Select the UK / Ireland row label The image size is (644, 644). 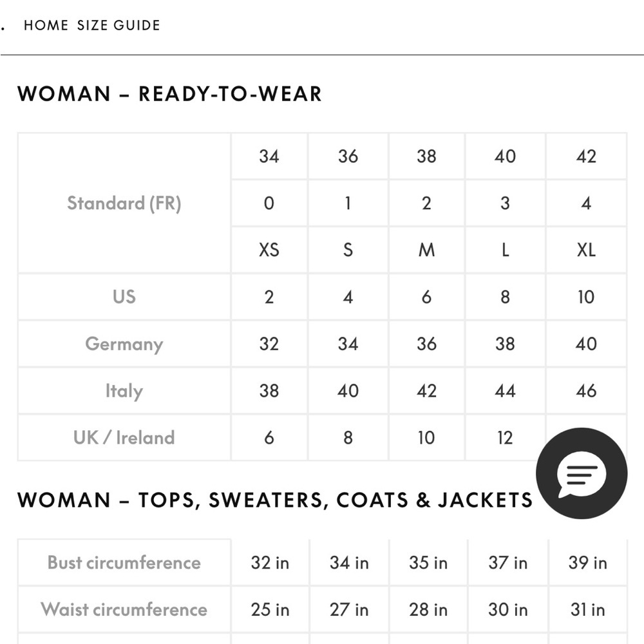click(124, 438)
